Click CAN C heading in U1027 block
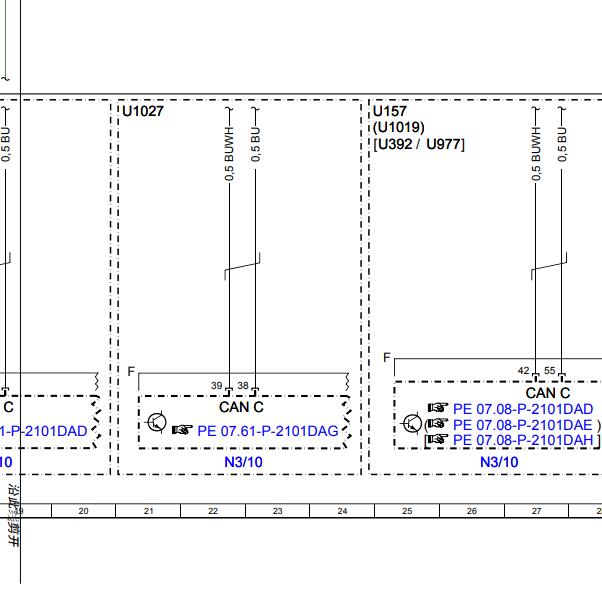 click(x=241, y=407)
